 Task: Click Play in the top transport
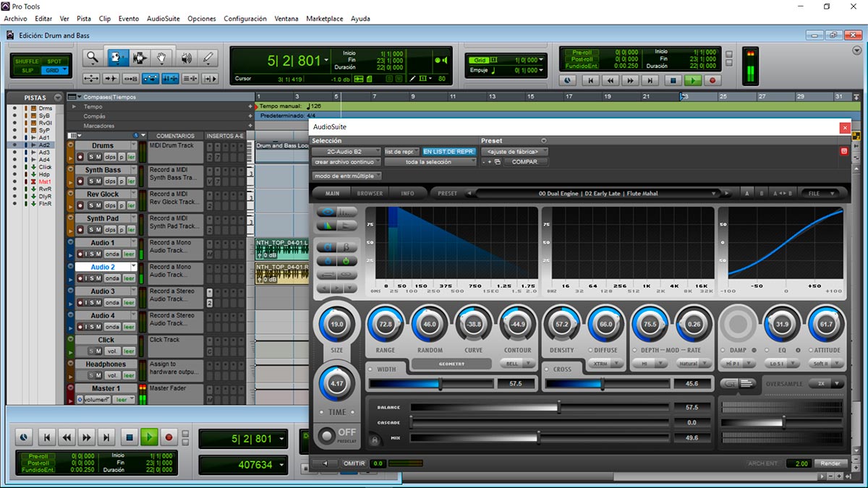[693, 81]
